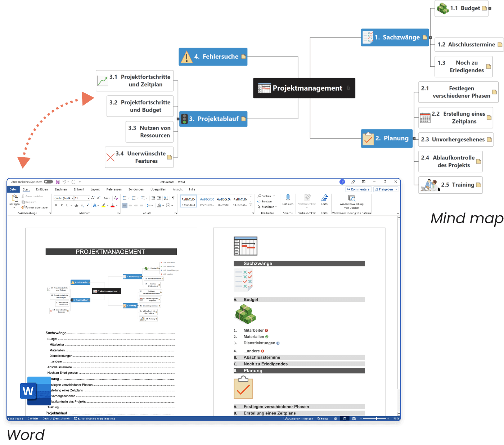Increase font size with the larger A icon

click(x=93, y=198)
